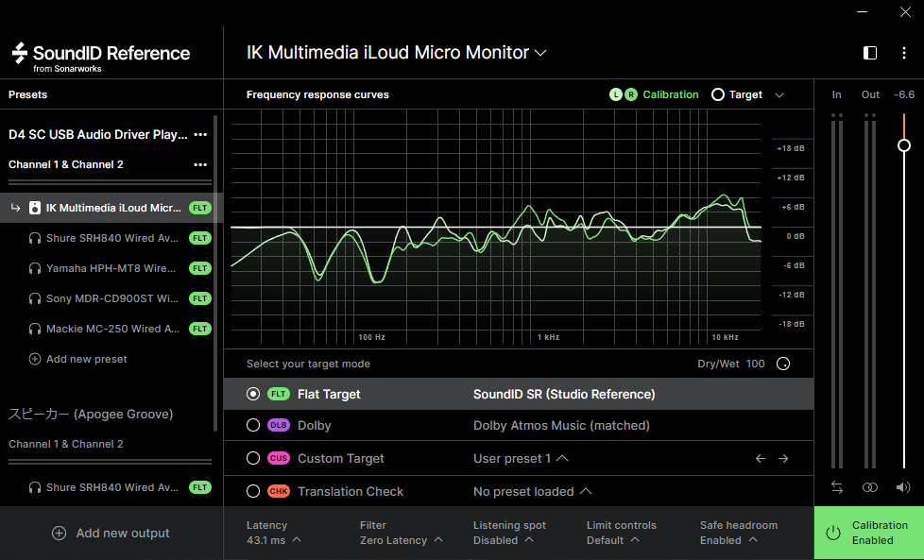Click the -6.6 output gain value
The width and height of the screenshot is (924, 560).
pyautogui.click(x=904, y=94)
